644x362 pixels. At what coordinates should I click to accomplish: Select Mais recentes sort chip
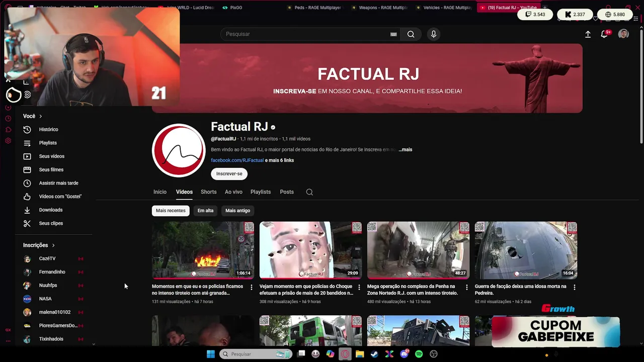[x=171, y=211]
